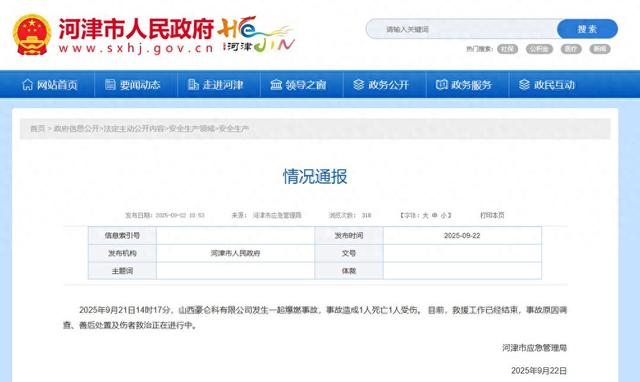Open 法定主动公开内容 breadcrumb link
640x382 pixels.
[x=134, y=129]
